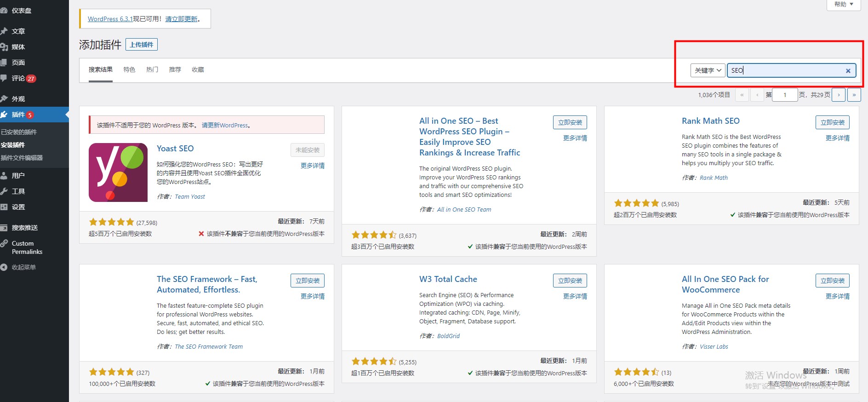Open 安装插件 submenu item

pos(13,145)
